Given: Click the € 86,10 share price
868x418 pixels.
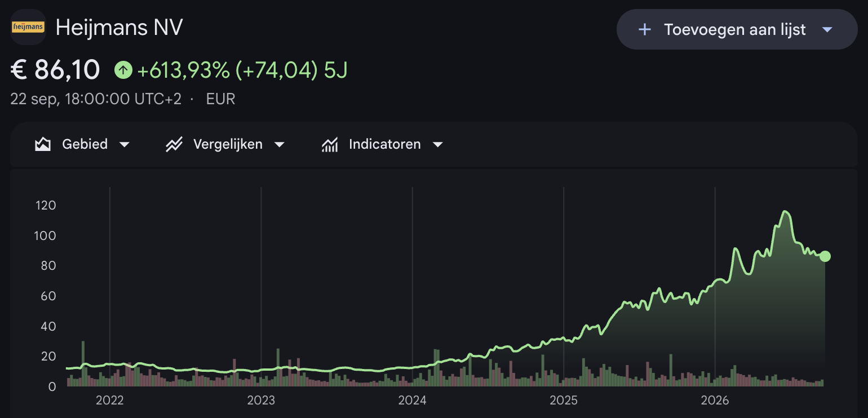Looking at the screenshot, I should [x=56, y=70].
